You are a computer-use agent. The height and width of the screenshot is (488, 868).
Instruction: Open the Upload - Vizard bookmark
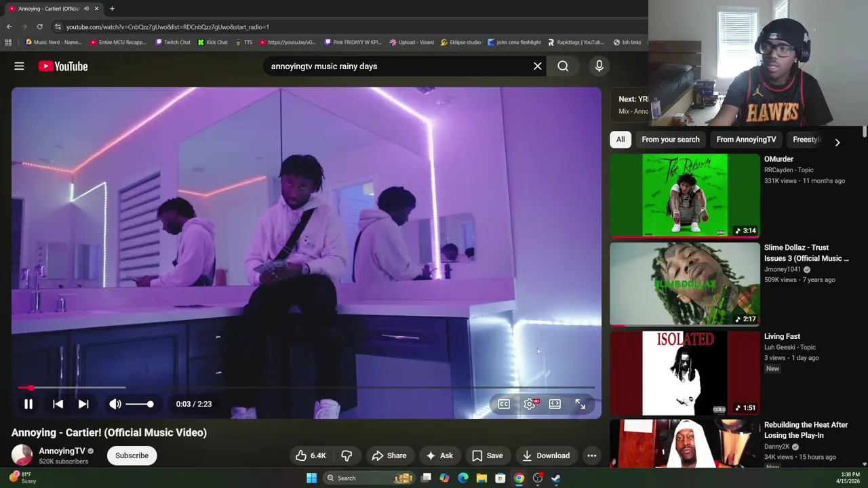click(x=412, y=42)
